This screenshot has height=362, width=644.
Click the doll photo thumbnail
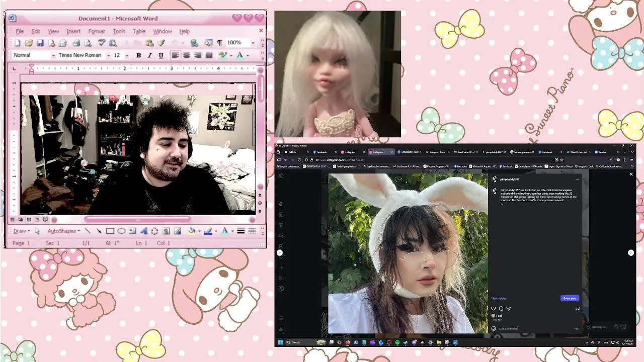click(338, 74)
